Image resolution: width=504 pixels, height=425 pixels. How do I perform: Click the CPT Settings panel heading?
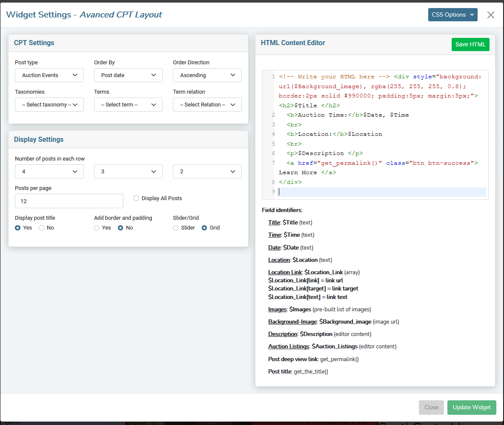tap(34, 43)
